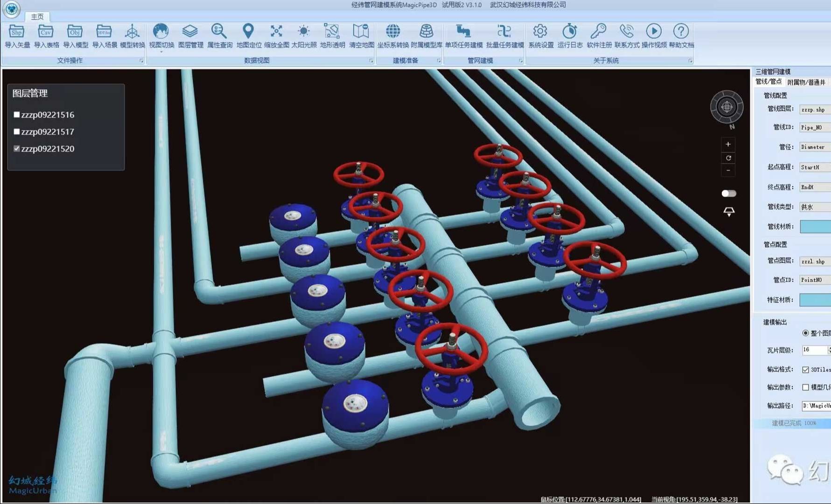Expand the 数据视图 group launcher
This screenshot has height=504, width=831.
pyautogui.click(x=371, y=61)
